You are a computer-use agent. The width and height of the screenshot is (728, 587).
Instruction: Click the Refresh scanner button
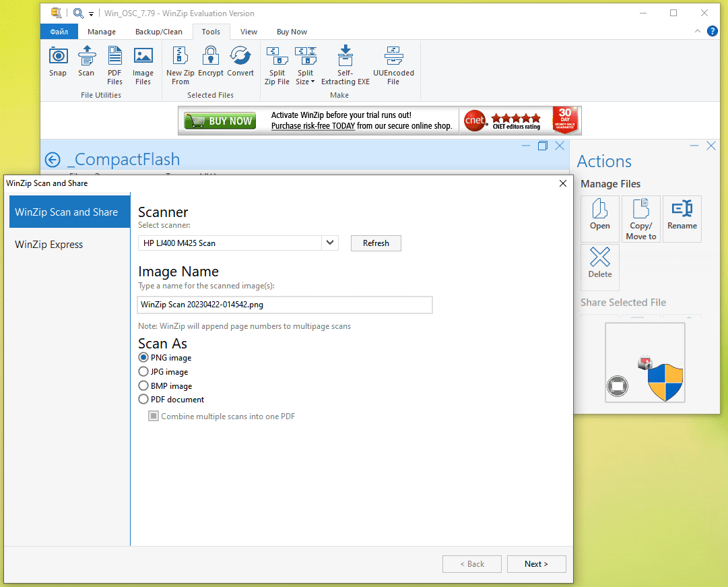tap(376, 243)
